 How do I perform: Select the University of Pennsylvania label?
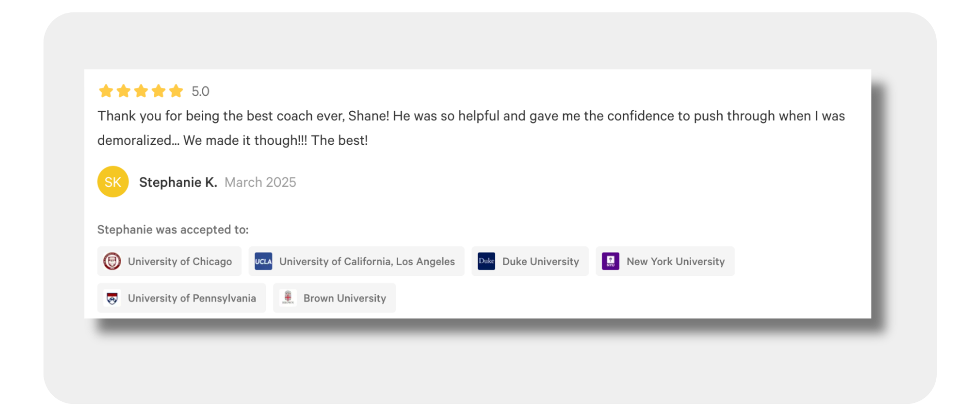click(x=192, y=298)
